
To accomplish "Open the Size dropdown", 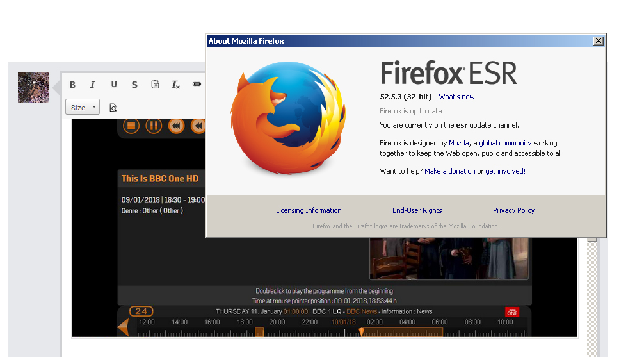I will [83, 107].
